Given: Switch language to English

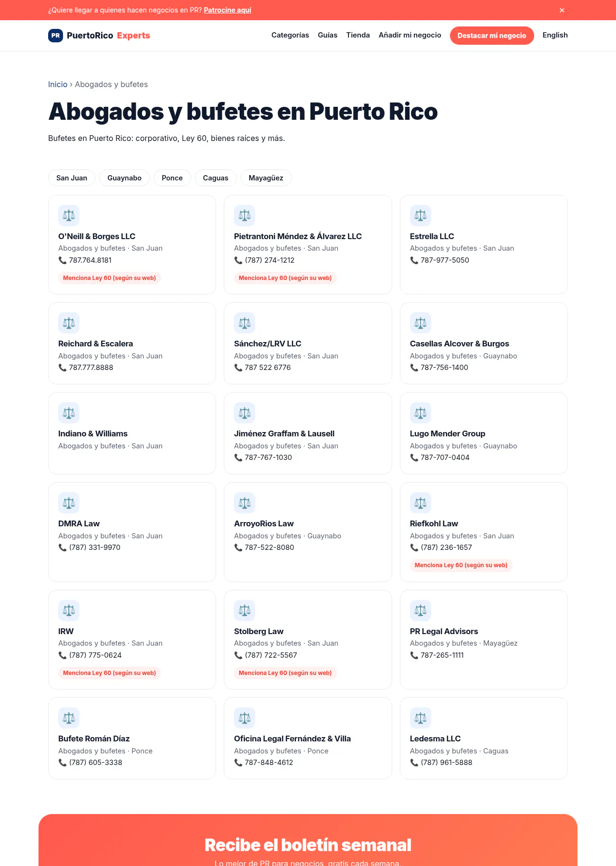Looking at the screenshot, I should 555,35.
